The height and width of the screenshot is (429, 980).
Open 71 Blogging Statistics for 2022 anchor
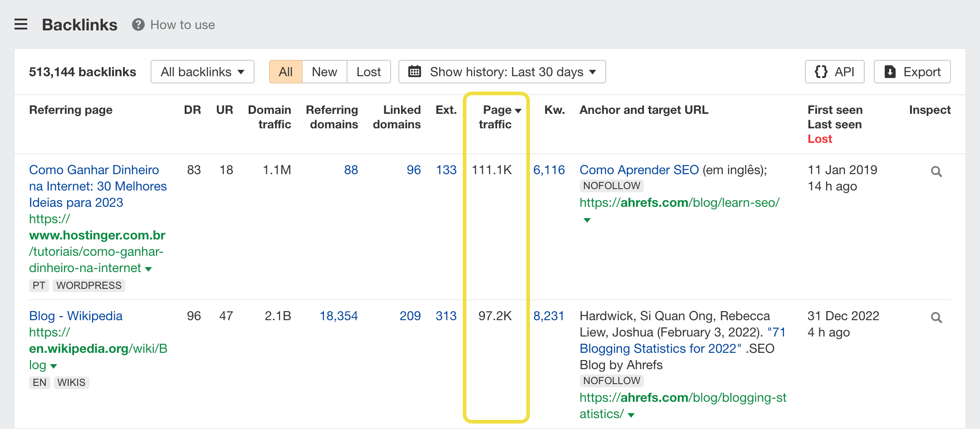pos(682,340)
